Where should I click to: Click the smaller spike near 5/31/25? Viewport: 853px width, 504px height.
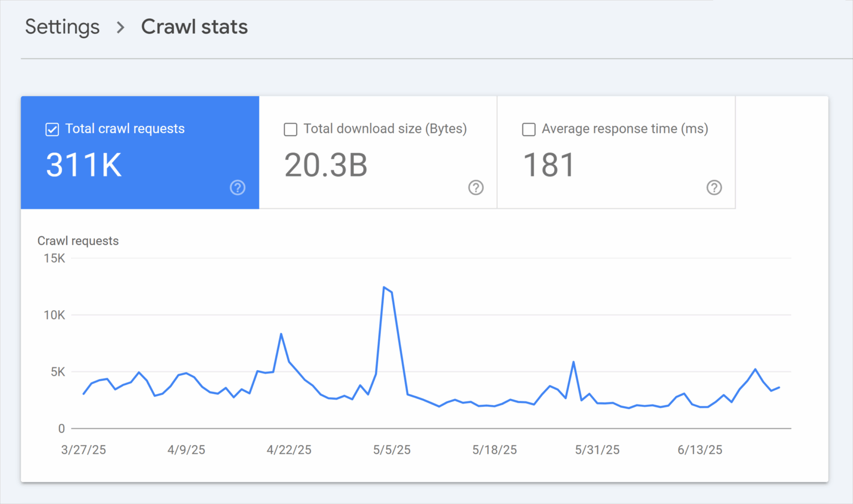(x=574, y=361)
